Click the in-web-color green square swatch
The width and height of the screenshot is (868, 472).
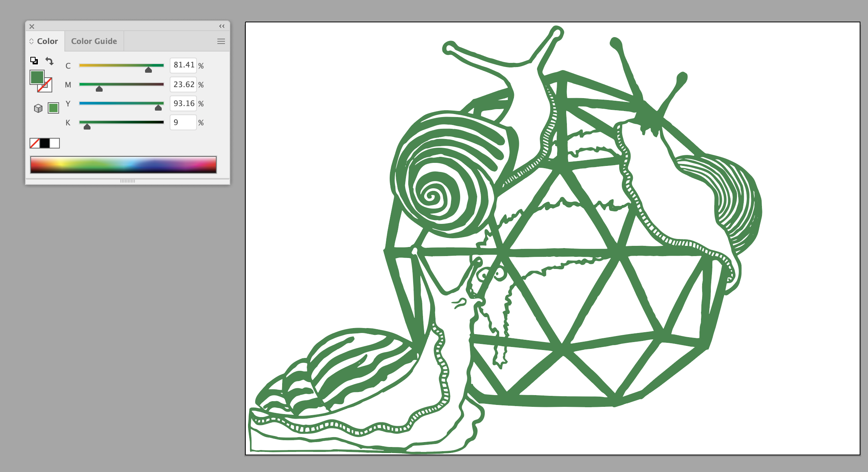pyautogui.click(x=53, y=108)
